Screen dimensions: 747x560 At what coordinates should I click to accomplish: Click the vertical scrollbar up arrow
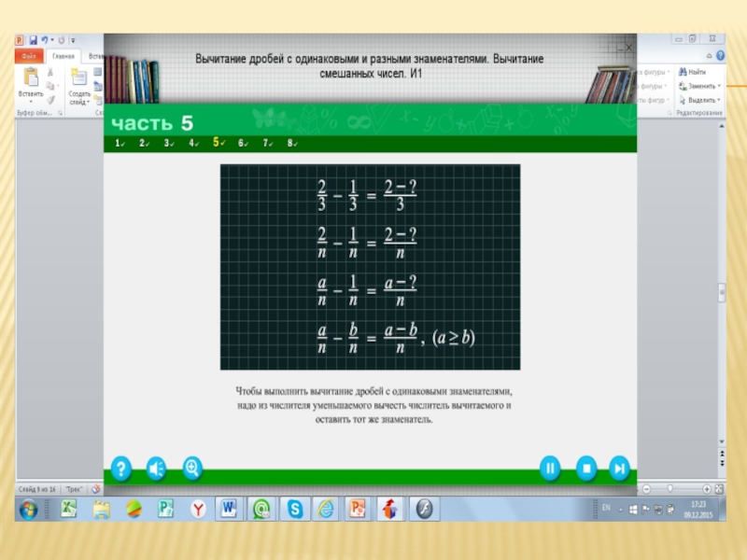point(722,126)
